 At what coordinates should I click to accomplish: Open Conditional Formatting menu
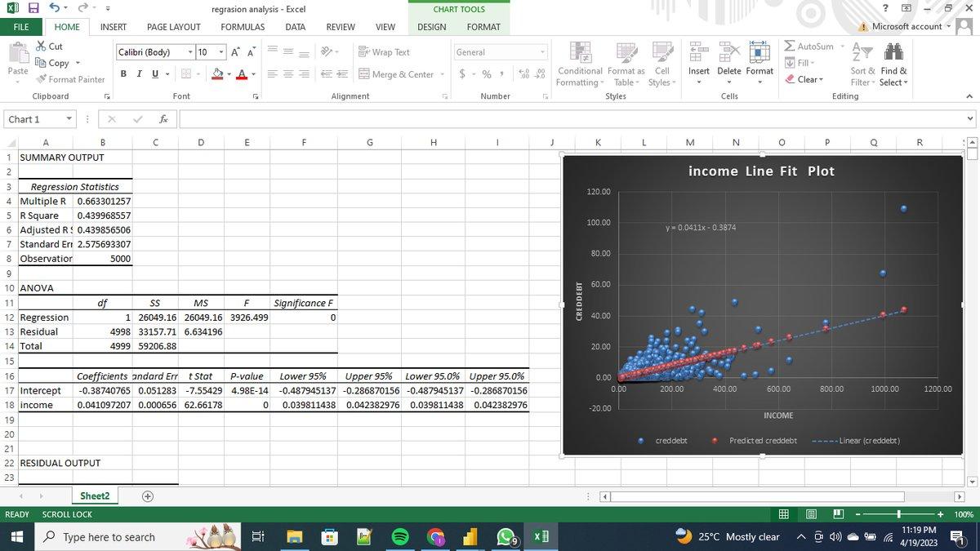(x=579, y=64)
